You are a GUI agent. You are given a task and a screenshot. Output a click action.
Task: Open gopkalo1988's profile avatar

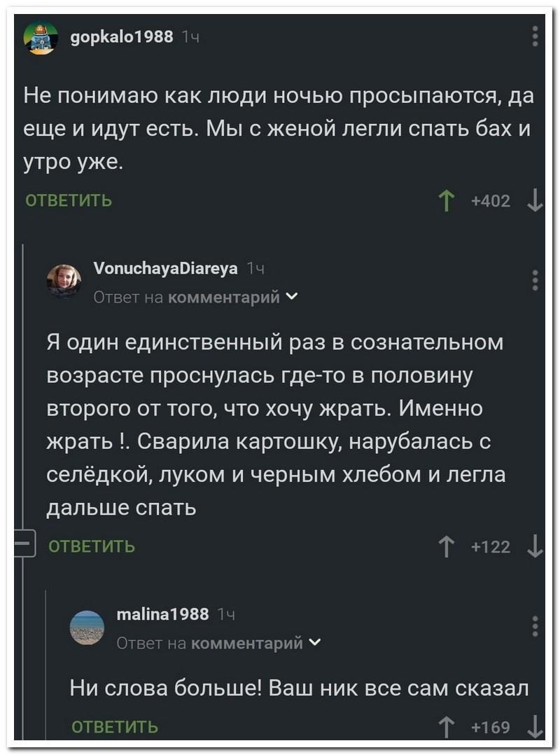pos(40,36)
